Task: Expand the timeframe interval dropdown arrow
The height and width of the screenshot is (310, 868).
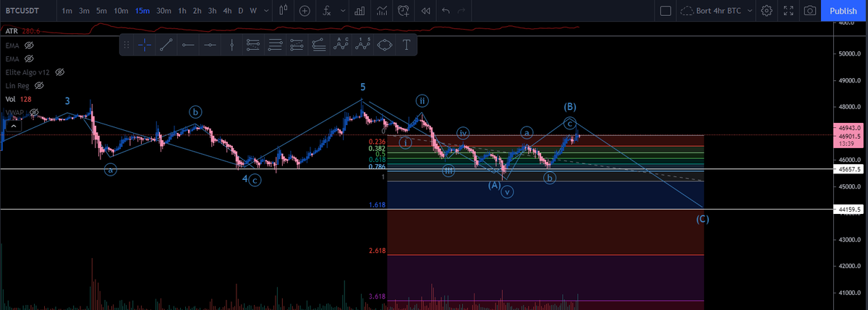Action: 267,11
